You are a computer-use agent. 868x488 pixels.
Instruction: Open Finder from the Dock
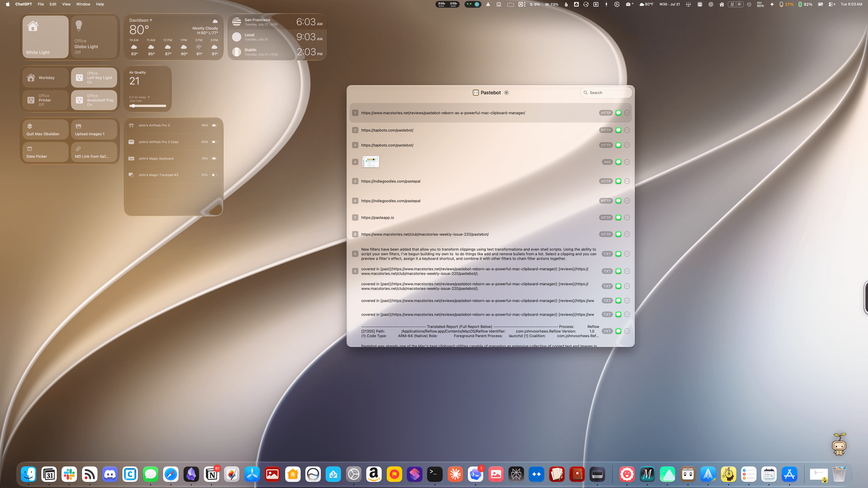pos(29,474)
